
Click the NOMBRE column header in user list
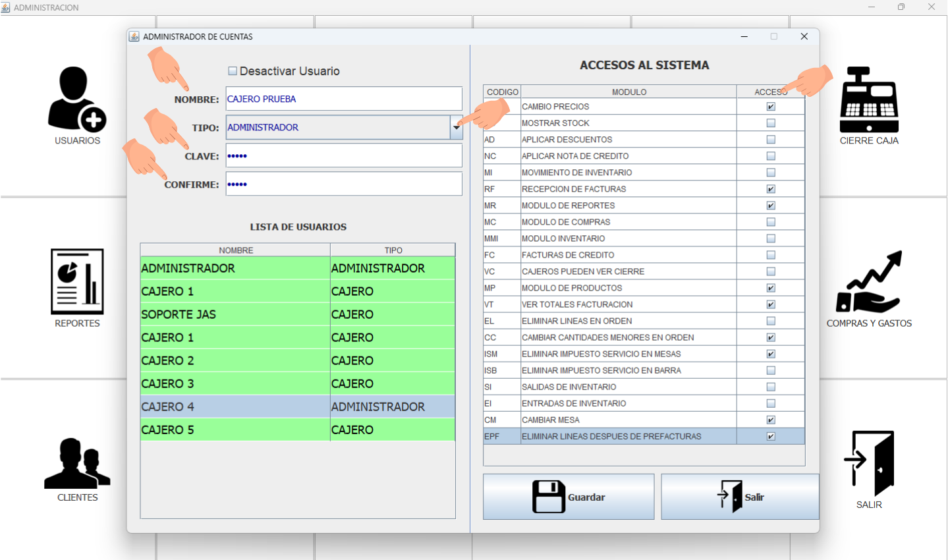tap(235, 250)
